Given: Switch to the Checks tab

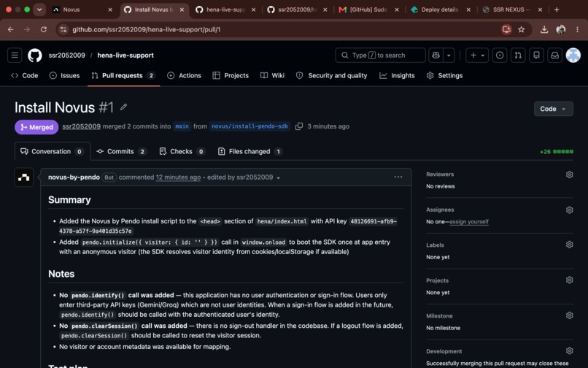Looking at the screenshot, I should pyautogui.click(x=182, y=151).
